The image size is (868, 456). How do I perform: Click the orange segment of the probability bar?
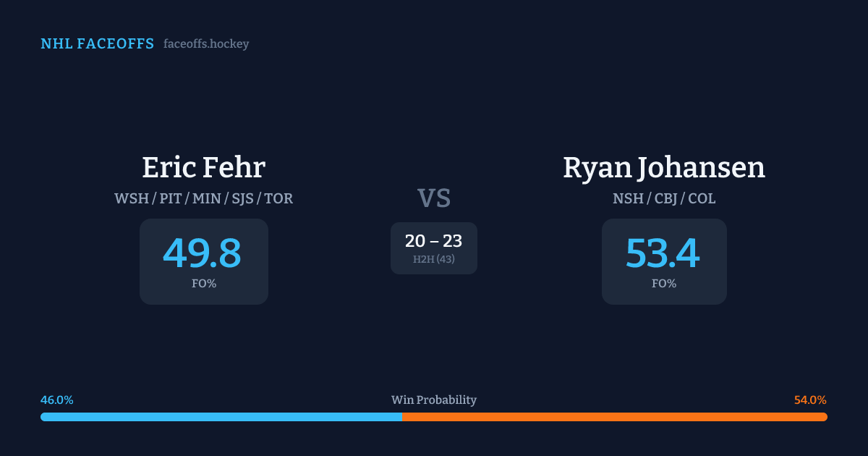coord(614,417)
